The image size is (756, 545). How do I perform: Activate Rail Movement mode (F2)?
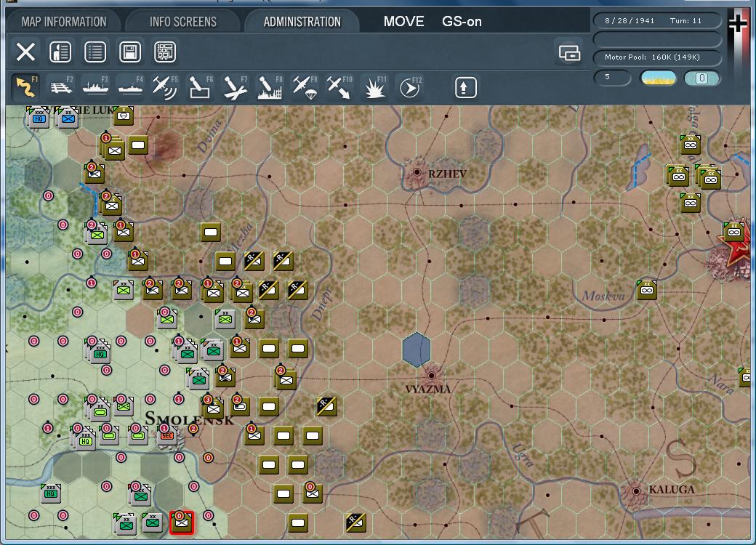61,88
